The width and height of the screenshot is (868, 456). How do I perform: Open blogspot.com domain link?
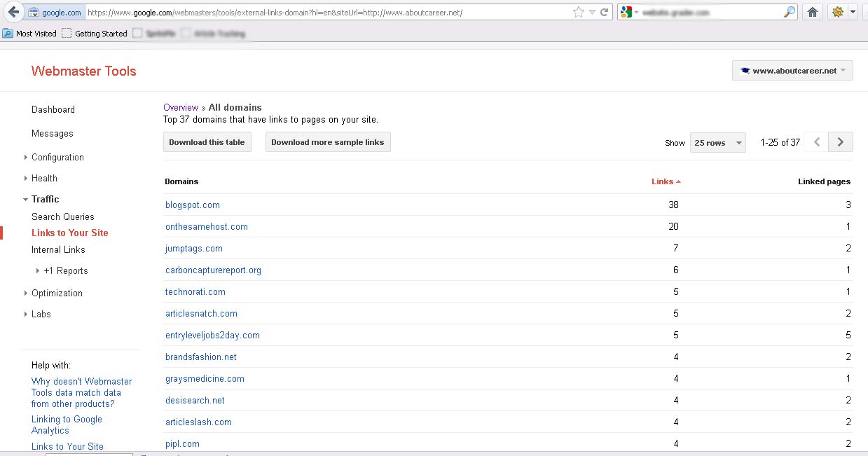193,205
